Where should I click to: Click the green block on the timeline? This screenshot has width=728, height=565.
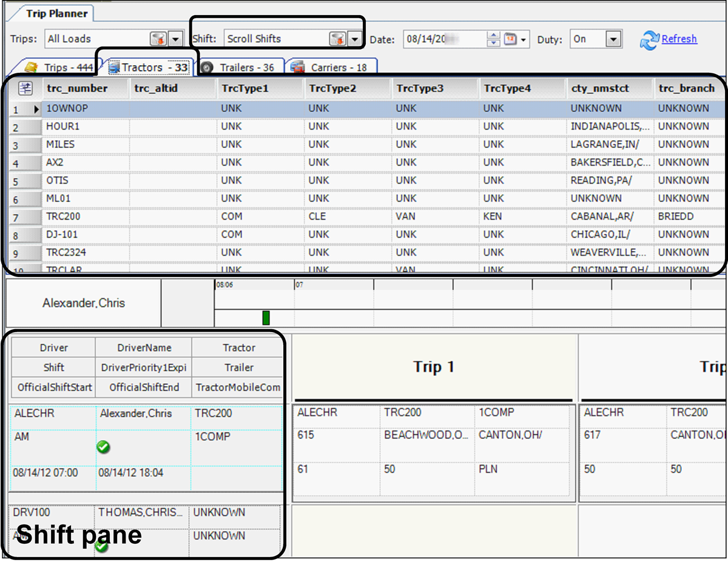[266, 318]
